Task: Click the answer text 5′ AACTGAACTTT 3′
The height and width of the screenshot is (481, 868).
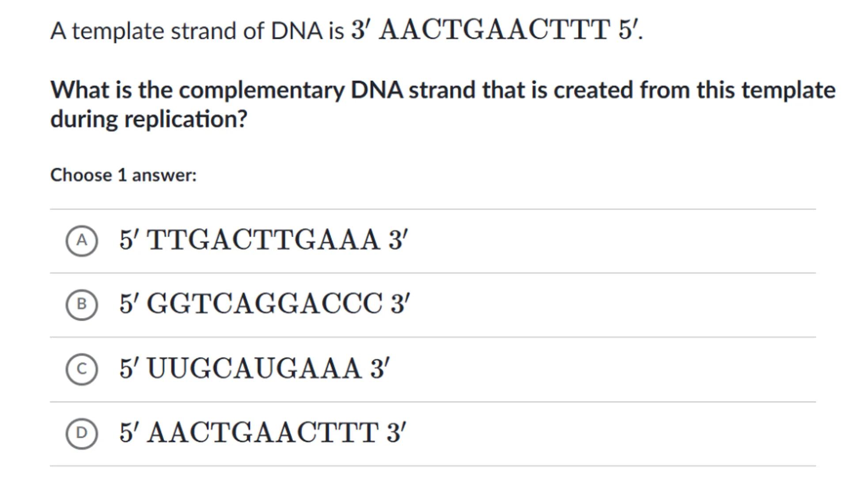Action: tap(262, 432)
